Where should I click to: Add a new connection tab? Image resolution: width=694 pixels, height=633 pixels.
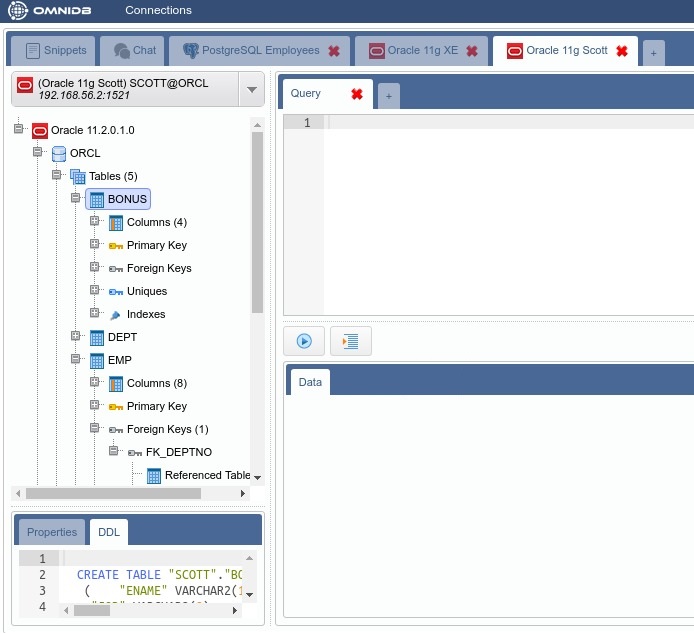(653, 53)
